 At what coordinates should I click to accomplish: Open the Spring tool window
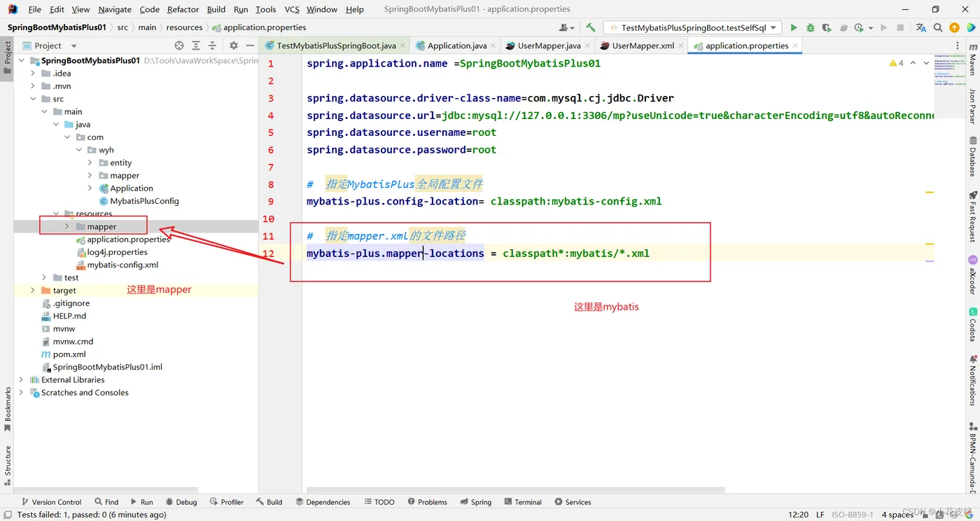point(475,502)
